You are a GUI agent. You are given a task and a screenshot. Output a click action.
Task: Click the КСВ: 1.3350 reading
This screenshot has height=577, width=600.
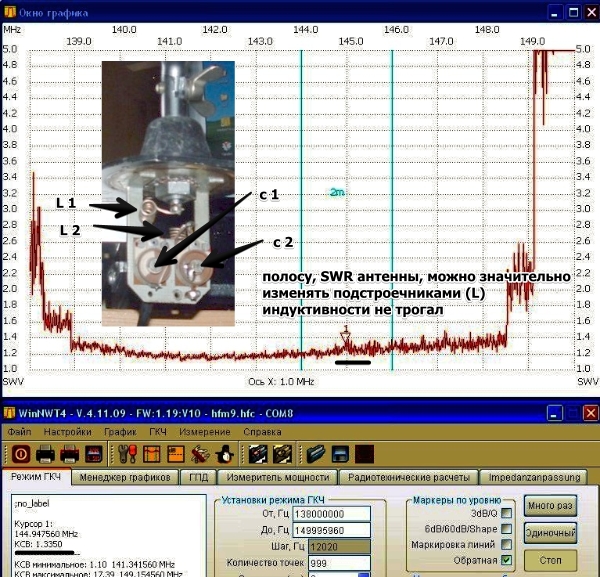[38, 544]
